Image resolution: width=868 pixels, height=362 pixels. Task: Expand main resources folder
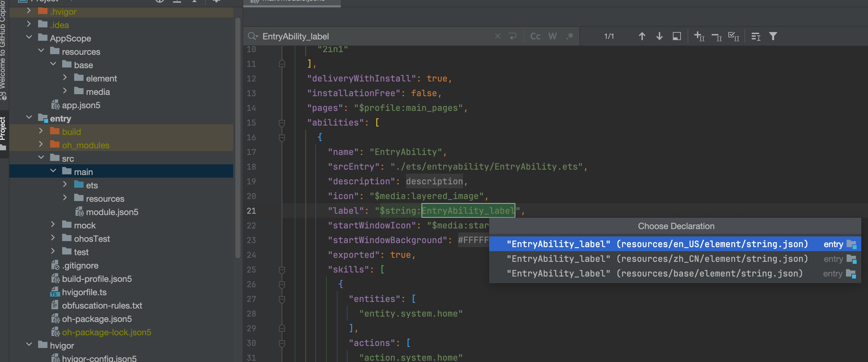point(65,198)
